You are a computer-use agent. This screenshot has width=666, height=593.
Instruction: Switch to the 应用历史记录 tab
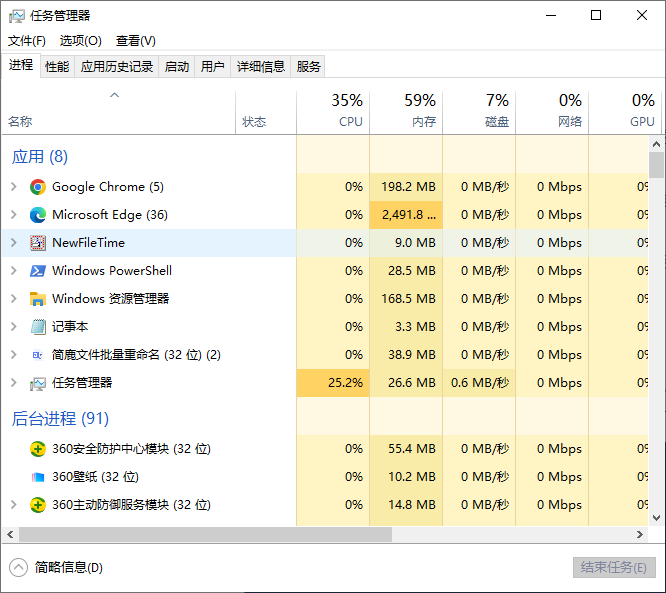(x=117, y=67)
